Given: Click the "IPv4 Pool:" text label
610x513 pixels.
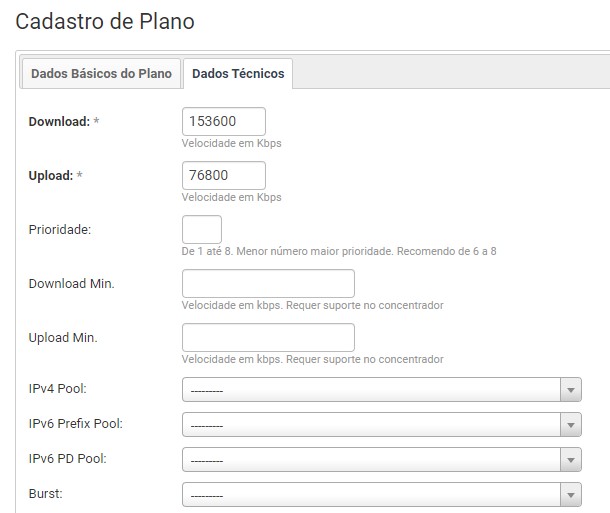Looking at the screenshot, I should tap(57, 389).
